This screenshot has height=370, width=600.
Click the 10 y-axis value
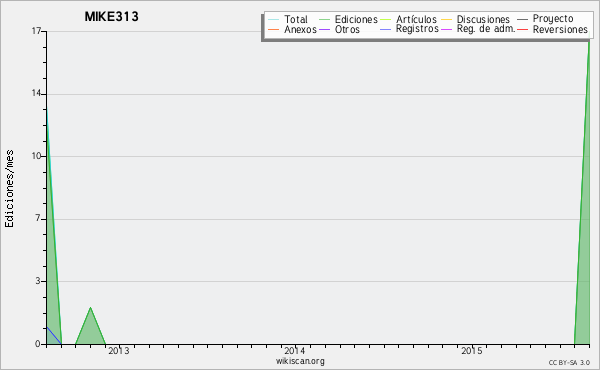point(36,156)
